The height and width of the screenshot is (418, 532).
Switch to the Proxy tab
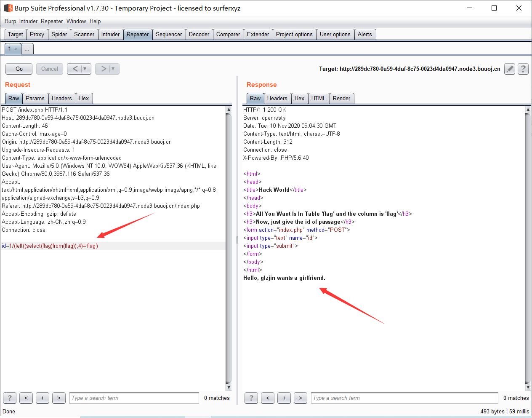click(x=37, y=34)
